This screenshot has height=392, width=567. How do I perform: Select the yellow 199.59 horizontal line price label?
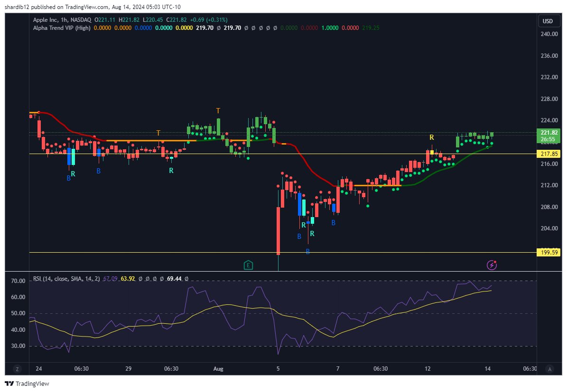pyautogui.click(x=548, y=253)
